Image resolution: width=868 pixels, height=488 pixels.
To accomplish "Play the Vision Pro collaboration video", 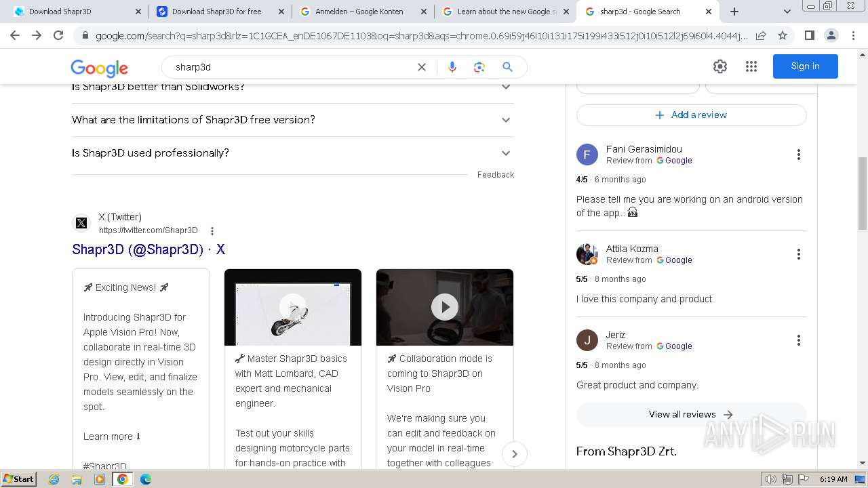I will 445,307.
